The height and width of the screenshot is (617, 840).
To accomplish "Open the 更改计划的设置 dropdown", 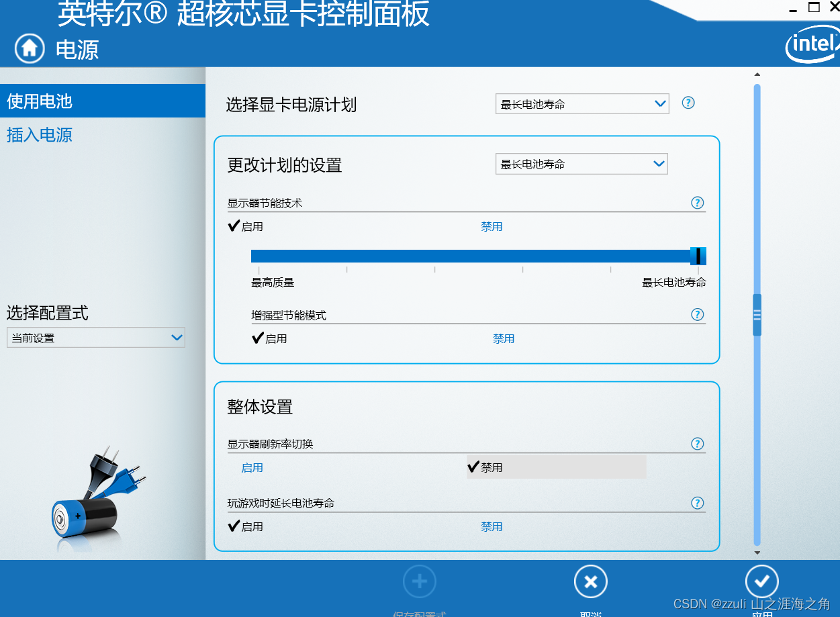I will coord(581,164).
